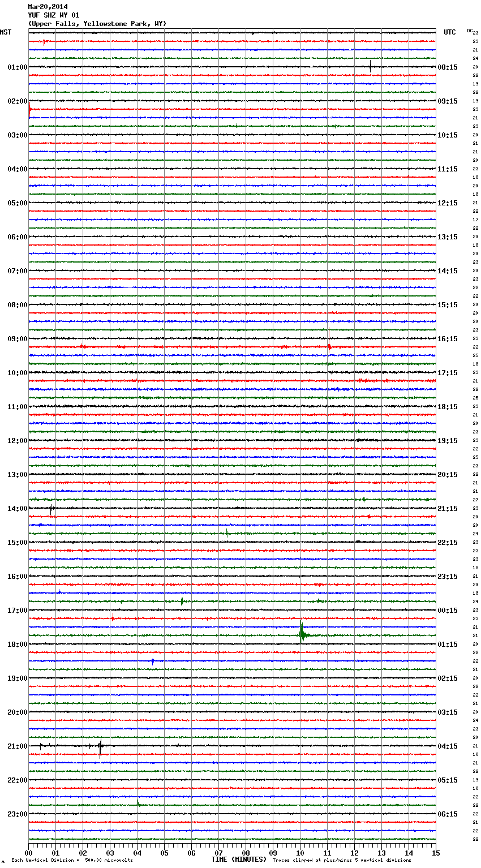The height and width of the screenshot is (868, 481).
Task: Click the red spike at the 02:15 trace start
Action: (29, 110)
